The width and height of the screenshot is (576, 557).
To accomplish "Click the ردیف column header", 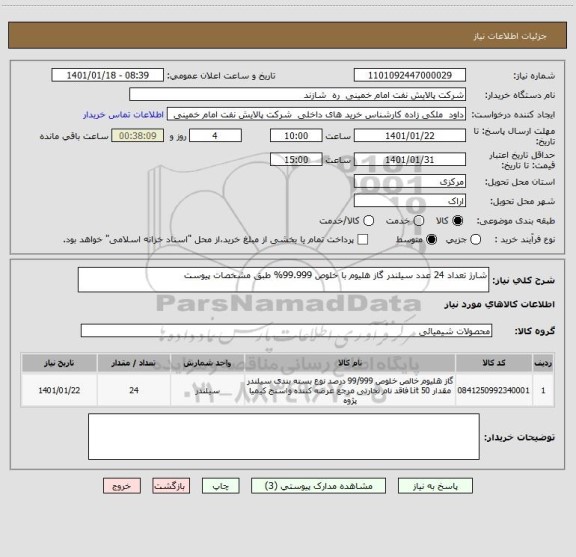I will 543,363.
